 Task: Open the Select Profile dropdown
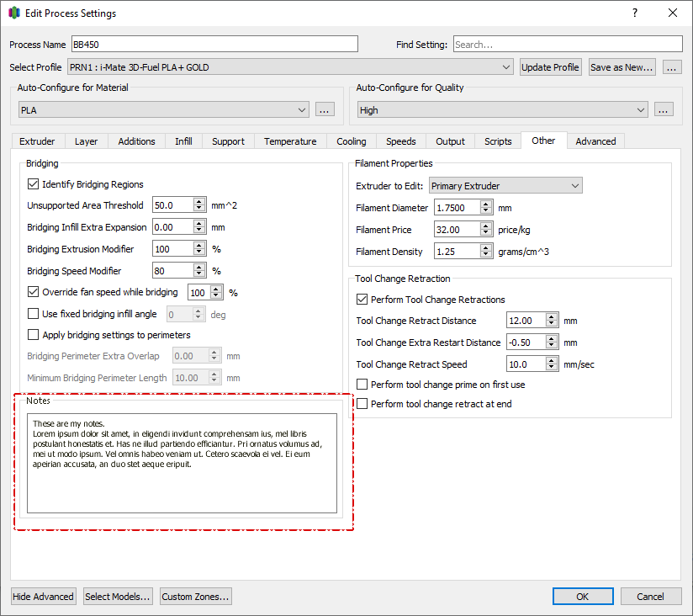pos(290,67)
